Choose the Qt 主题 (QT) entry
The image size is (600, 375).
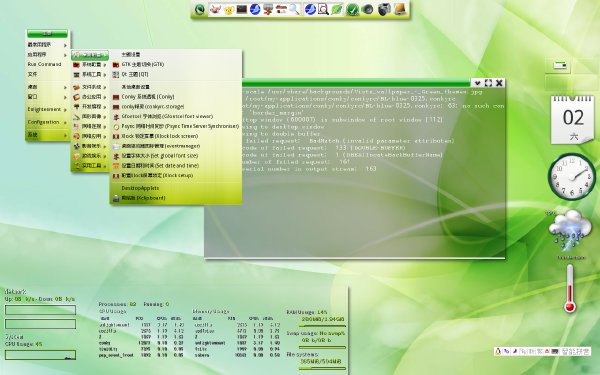pyautogui.click(x=176, y=74)
